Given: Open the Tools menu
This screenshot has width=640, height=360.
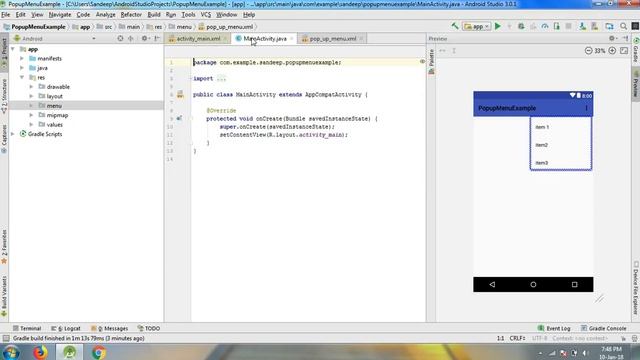Looking at the screenshot, I should (x=188, y=15).
